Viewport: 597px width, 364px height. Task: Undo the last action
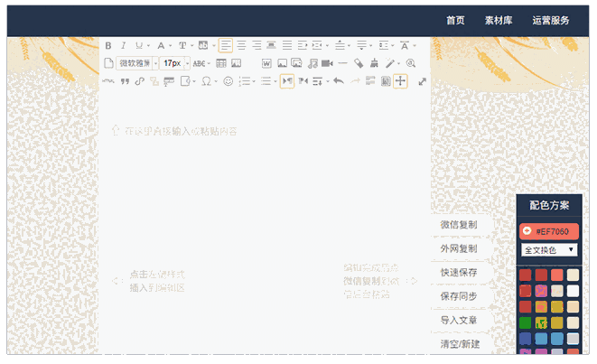pyautogui.click(x=339, y=80)
